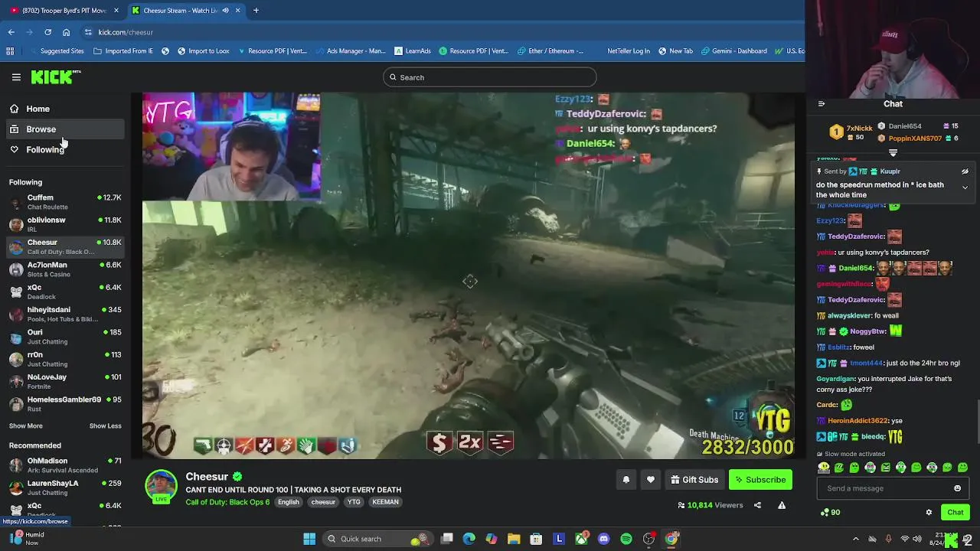
Task: Open Browse in the sidebar
Action: [65, 129]
